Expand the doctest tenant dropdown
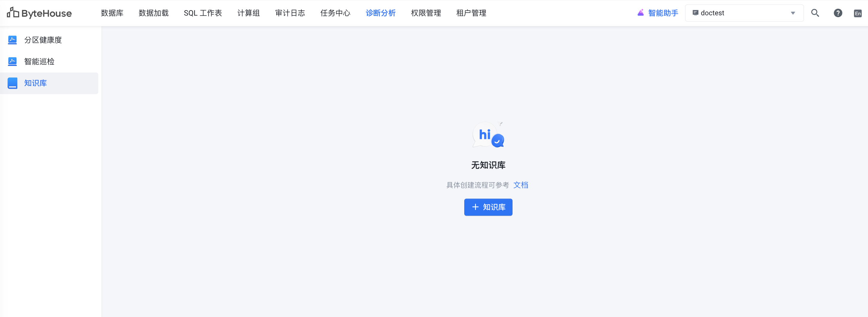868x317 pixels. [x=744, y=13]
